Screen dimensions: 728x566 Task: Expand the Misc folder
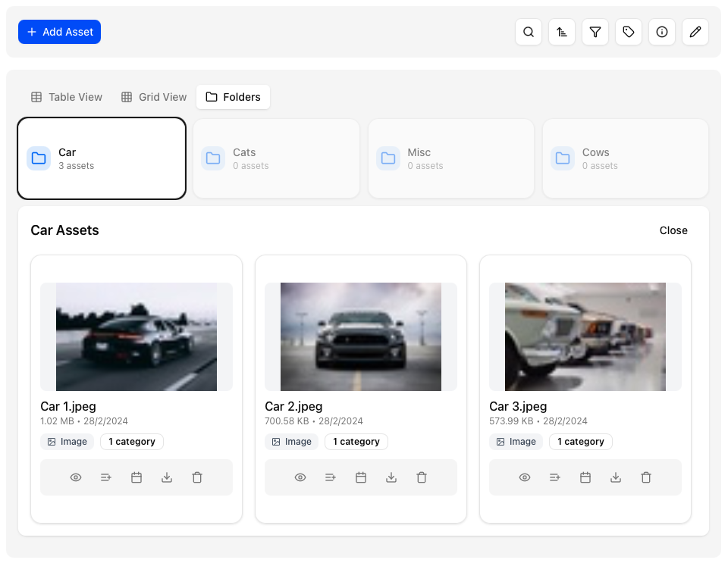click(451, 158)
